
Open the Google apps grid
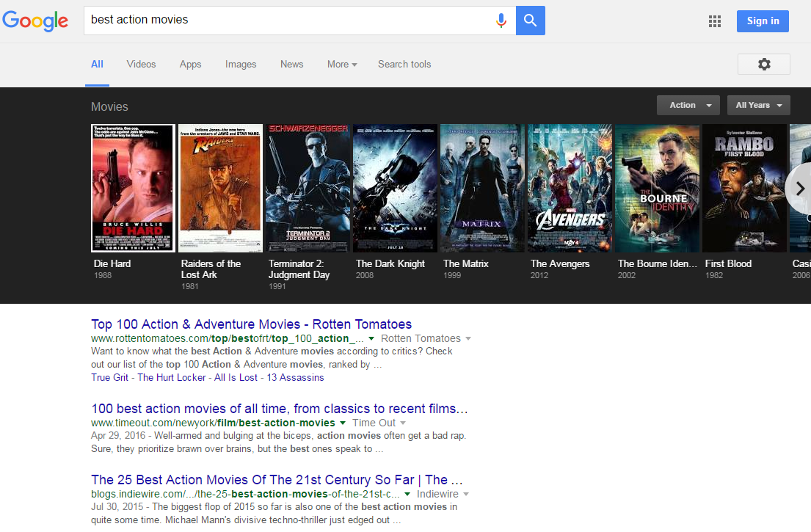(x=714, y=21)
